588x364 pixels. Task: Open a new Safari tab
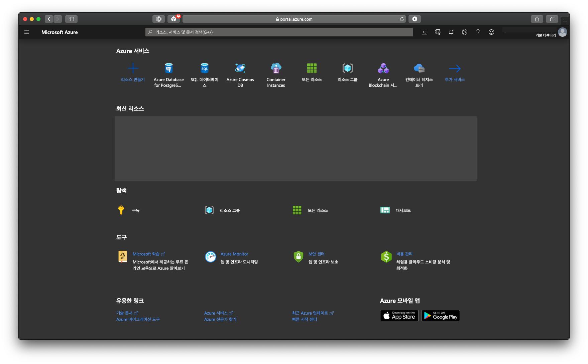(x=565, y=21)
